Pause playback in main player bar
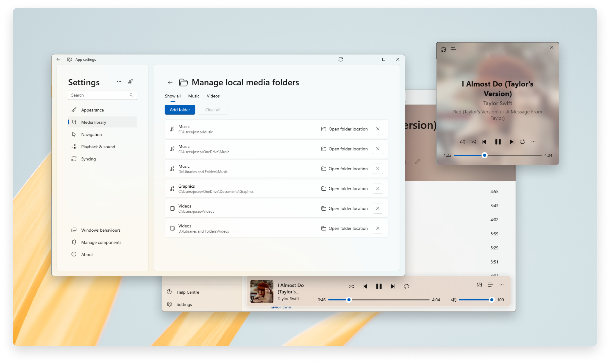 click(x=379, y=286)
